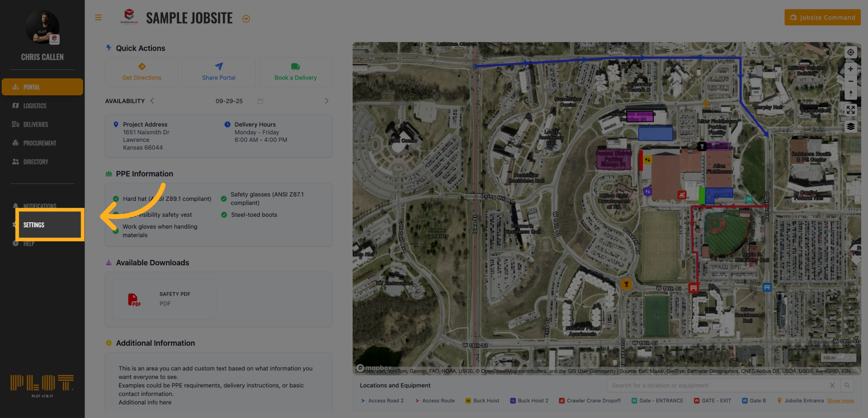Open Logistics in the sidebar
Viewport: 868px width, 418px height.
(35, 106)
